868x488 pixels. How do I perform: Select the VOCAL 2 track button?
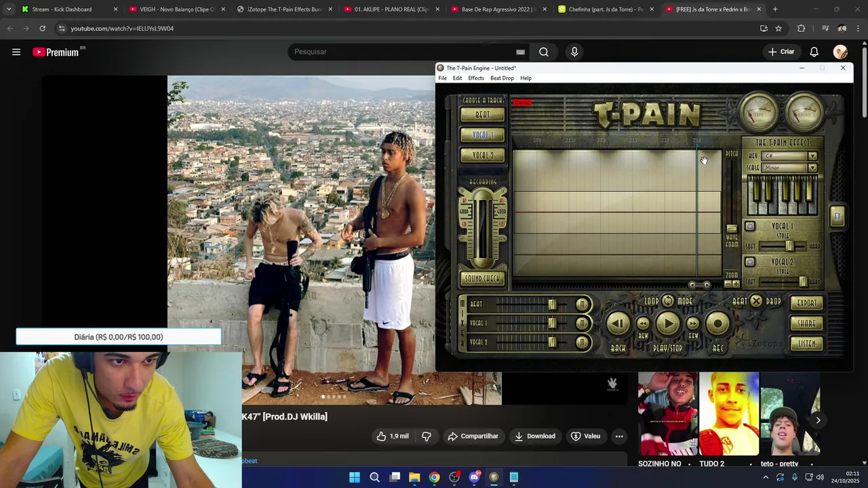tap(482, 155)
